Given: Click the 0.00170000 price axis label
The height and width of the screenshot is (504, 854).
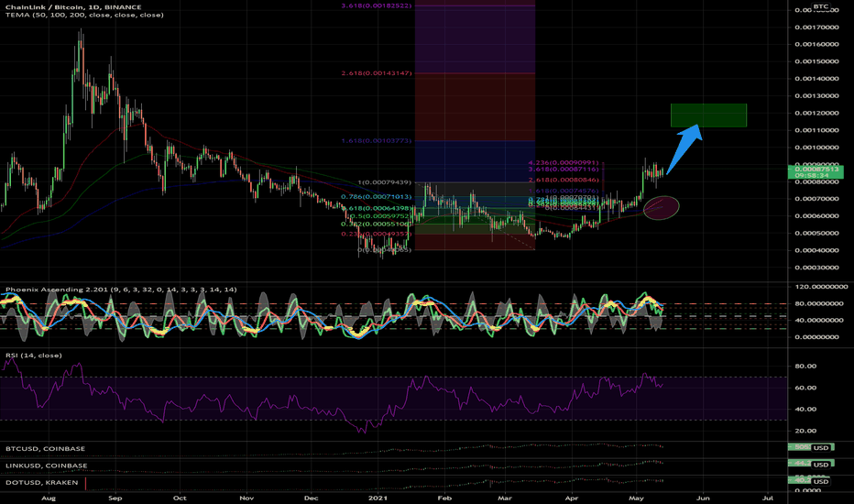Looking at the screenshot, I should click(816, 27).
